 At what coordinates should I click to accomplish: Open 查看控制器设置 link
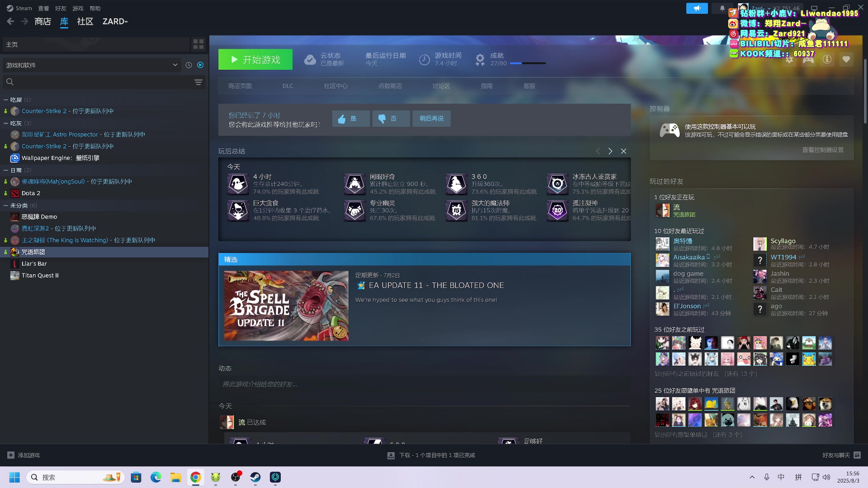pos(823,150)
